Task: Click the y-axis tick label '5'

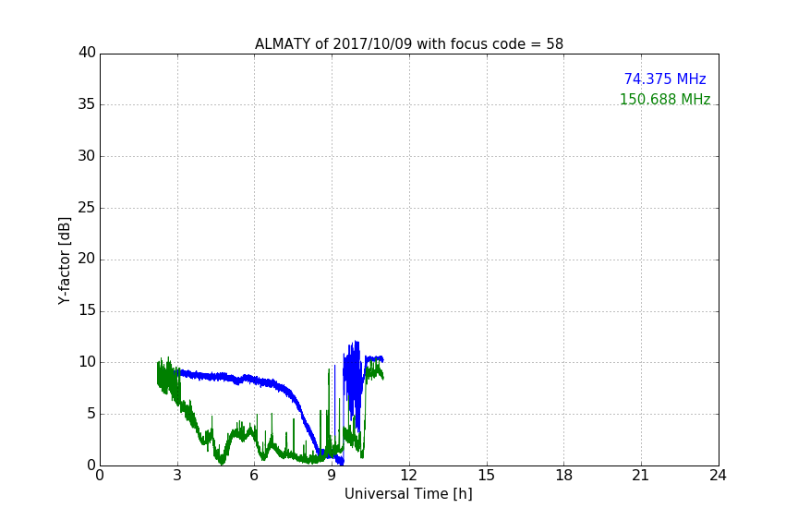Action: pyautogui.click(x=91, y=414)
